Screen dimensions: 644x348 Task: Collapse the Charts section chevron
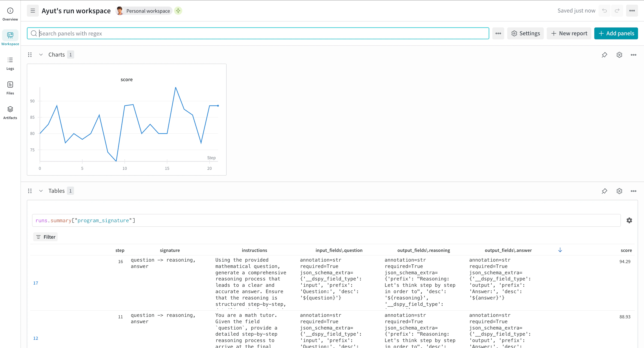pos(41,54)
